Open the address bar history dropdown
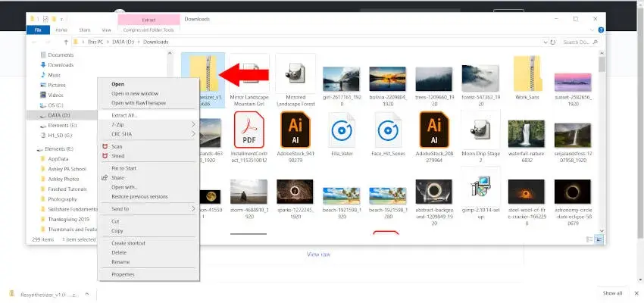The height and width of the screenshot is (303, 644). pyautogui.click(x=546, y=42)
